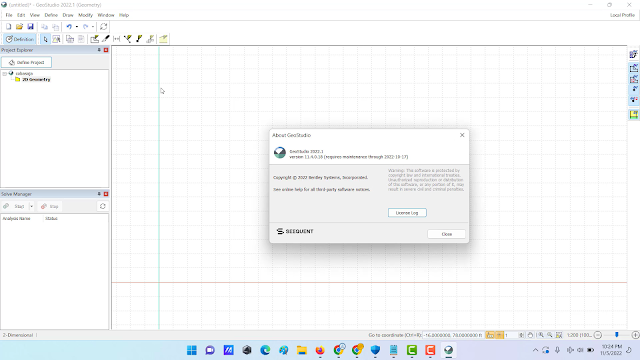Click the Copy icon in the top toolbar
The height and width of the screenshot is (360, 640).
44,27
